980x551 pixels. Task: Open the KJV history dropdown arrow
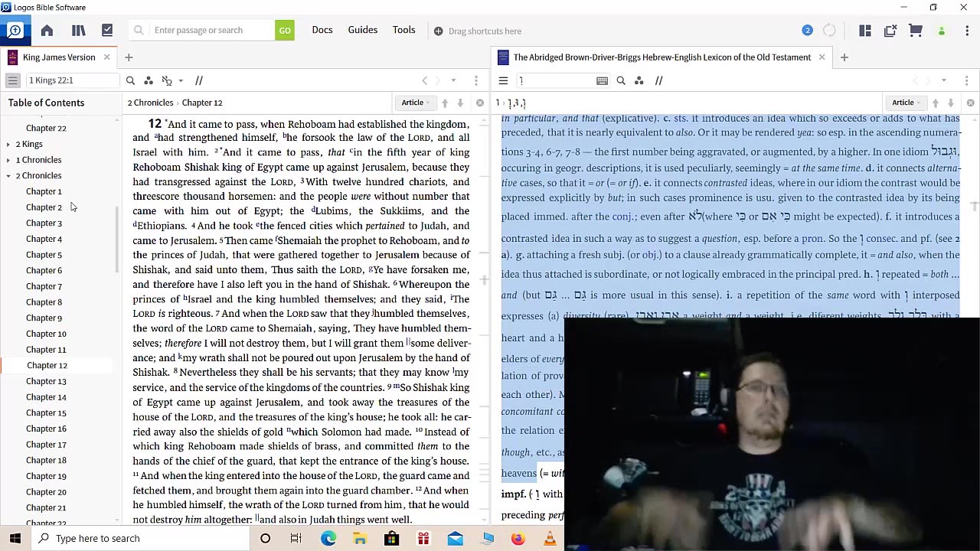pyautogui.click(x=453, y=80)
